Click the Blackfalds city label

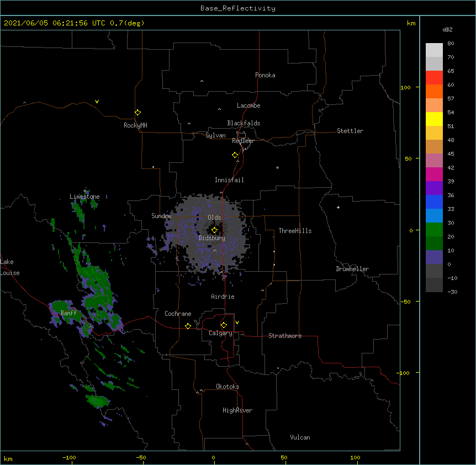pyautogui.click(x=244, y=123)
